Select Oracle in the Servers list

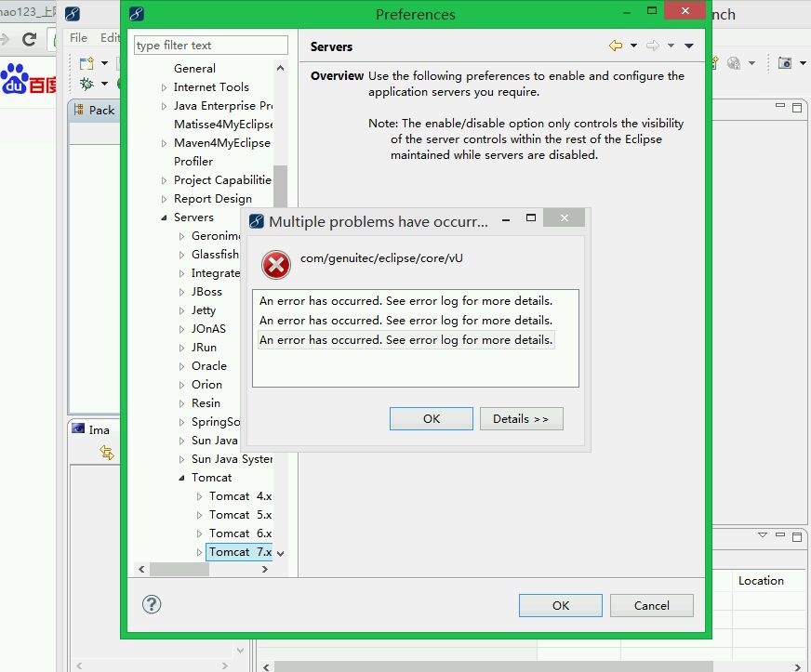[x=209, y=366]
